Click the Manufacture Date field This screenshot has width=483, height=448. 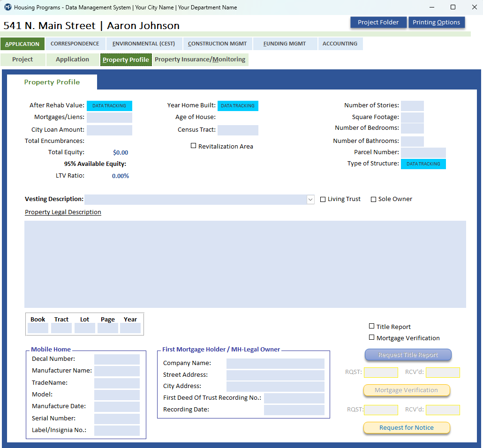tap(117, 407)
